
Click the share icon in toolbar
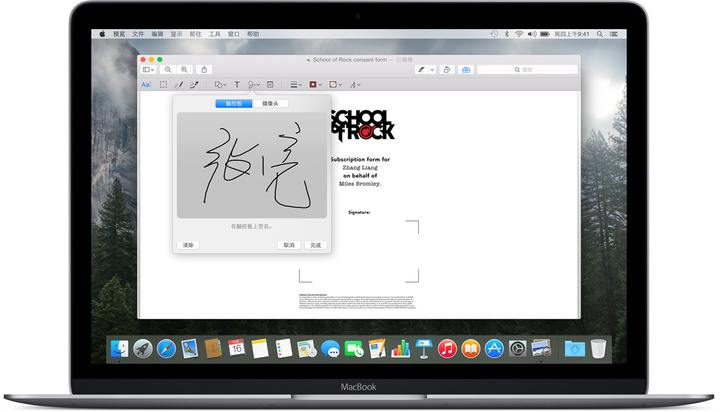click(x=205, y=70)
